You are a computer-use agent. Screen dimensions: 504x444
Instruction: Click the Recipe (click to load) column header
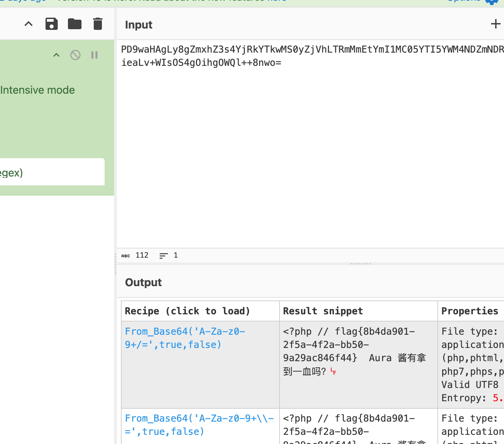(187, 311)
